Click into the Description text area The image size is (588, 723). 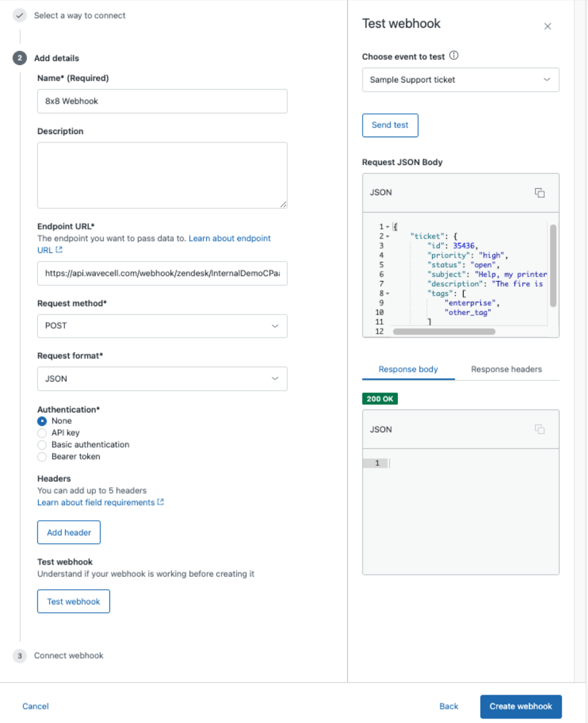162,175
